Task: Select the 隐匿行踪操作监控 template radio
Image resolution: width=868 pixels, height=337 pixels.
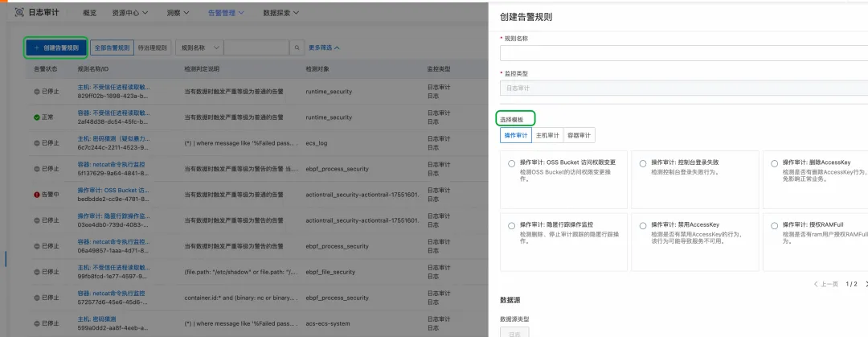Action: 511,226
